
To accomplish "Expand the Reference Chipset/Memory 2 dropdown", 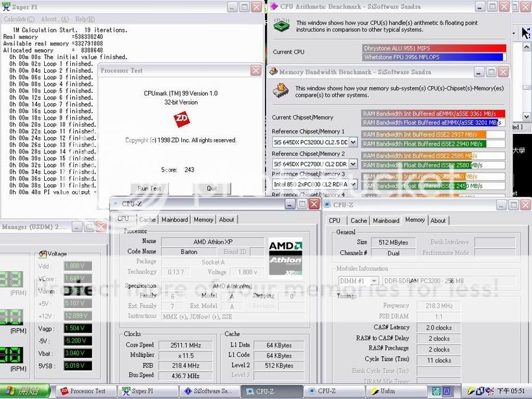I will [353, 164].
